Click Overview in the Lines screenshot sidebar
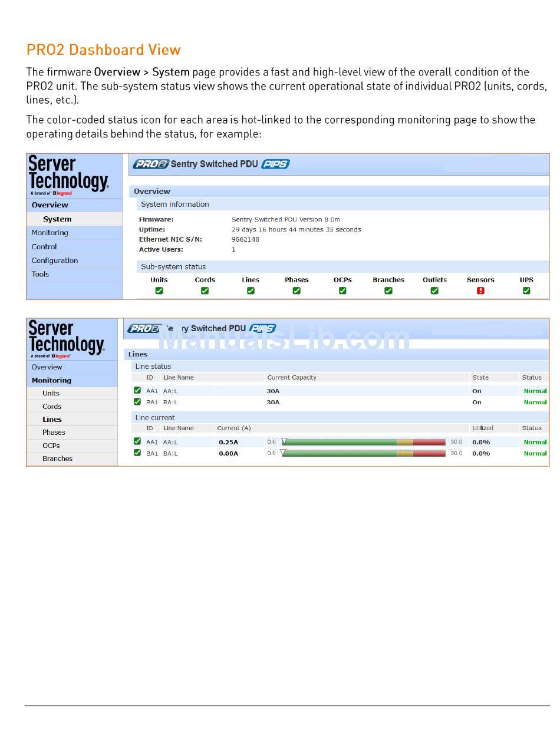Screen dimensions: 560x739 pyautogui.click(x=72, y=367)
